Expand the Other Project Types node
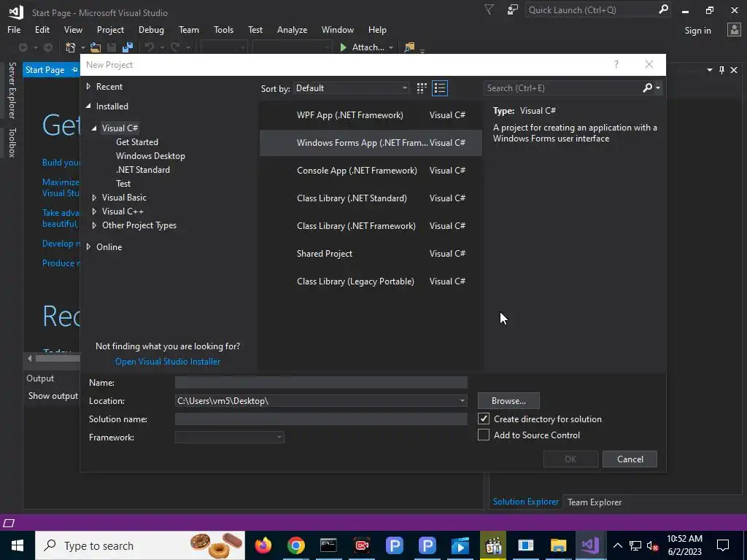The image size is (747, 560). [x=94, y=225]
